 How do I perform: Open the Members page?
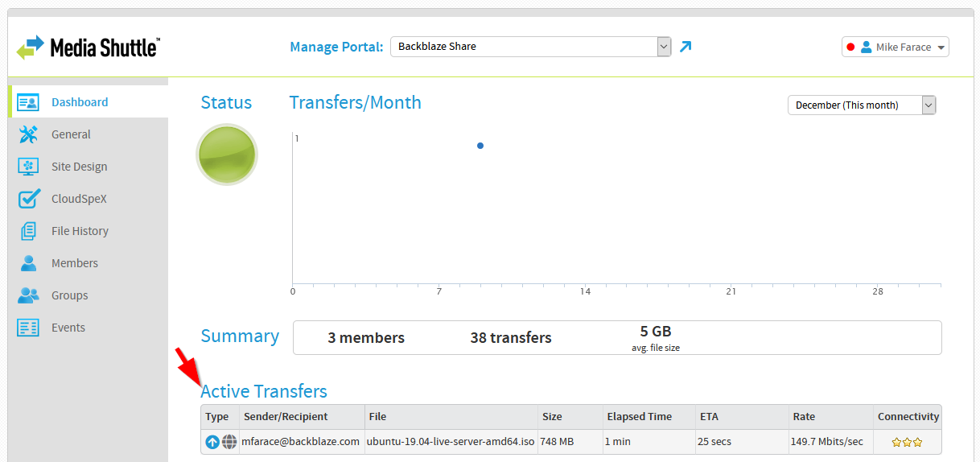[75, 263]
